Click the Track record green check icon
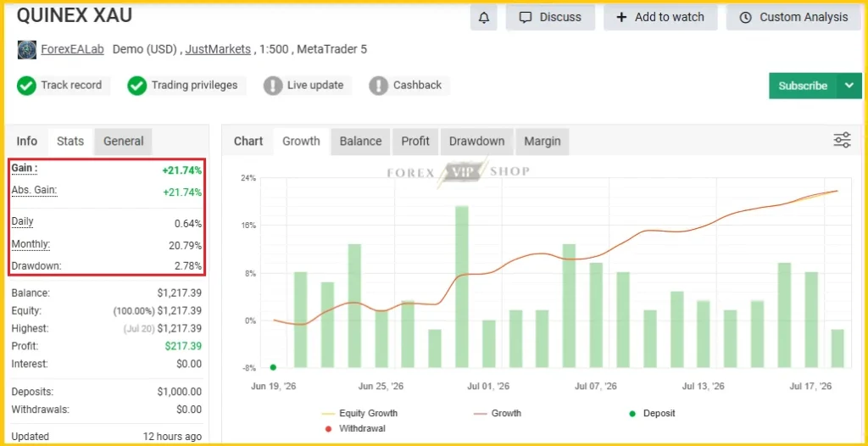This screenshot has height=446, width=868. point(26,86)
